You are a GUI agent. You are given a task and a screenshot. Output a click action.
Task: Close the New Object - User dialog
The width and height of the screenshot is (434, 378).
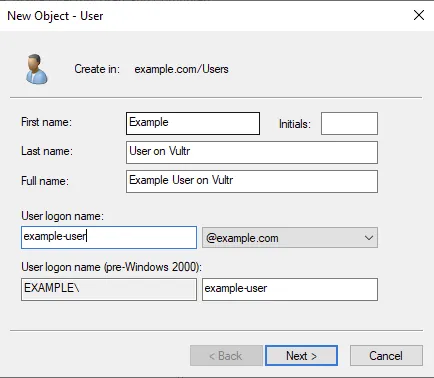coord(419,15)
